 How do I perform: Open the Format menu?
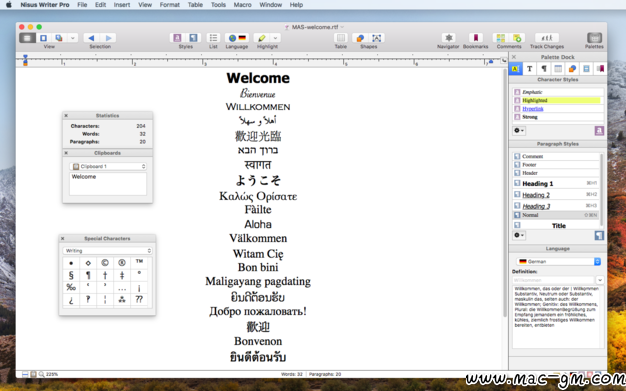(x=169, y=5)
